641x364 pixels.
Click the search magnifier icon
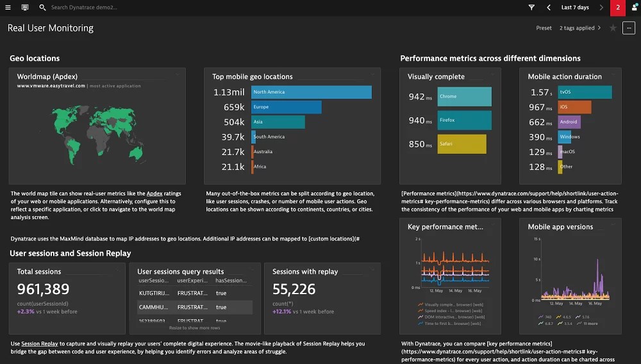42,7
